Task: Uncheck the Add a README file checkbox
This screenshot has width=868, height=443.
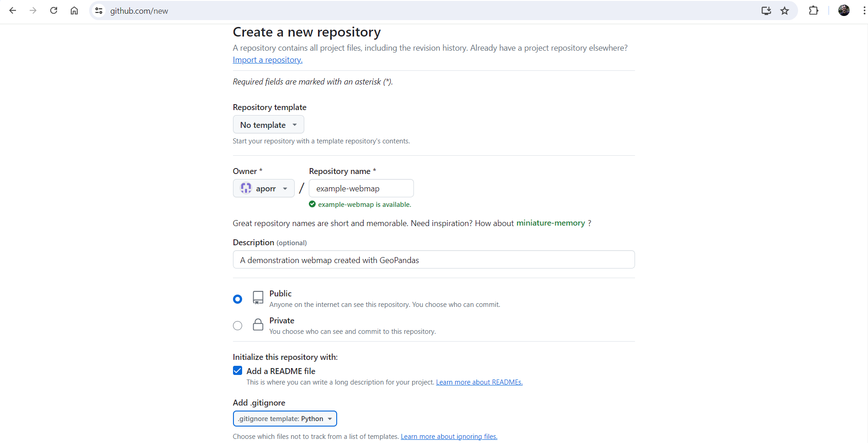Action: (x=238, y=370)
